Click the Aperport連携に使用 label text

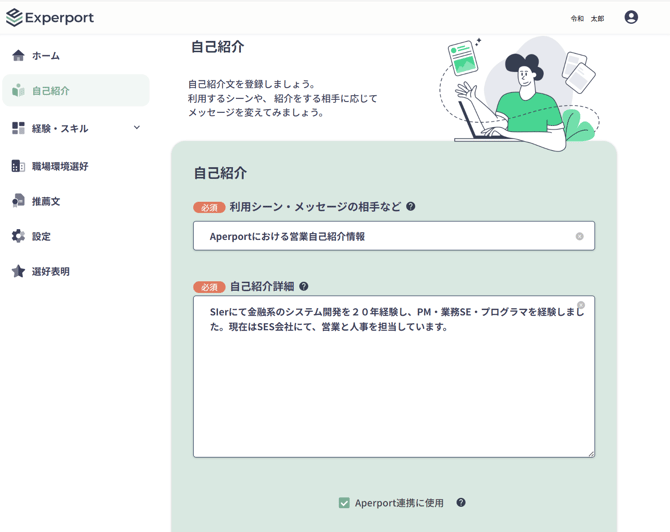(x=399, y=503)
